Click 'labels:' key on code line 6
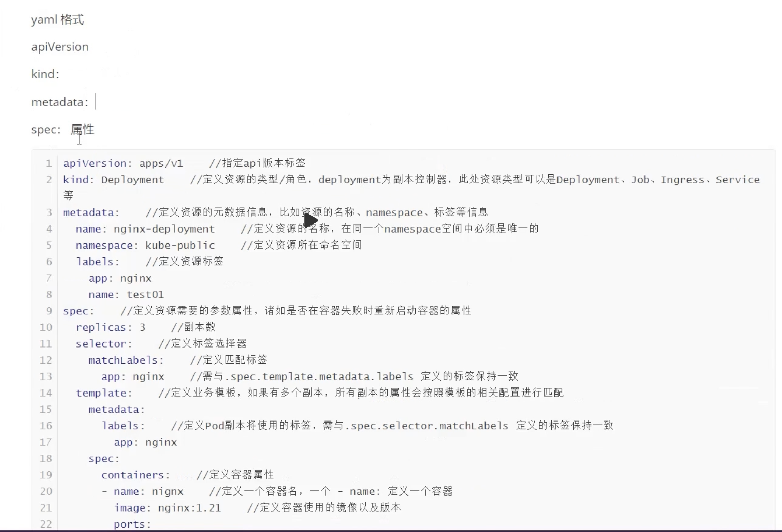Image resolution: width=782 pixels, height=532 pixels. click(x=98, y=262)
